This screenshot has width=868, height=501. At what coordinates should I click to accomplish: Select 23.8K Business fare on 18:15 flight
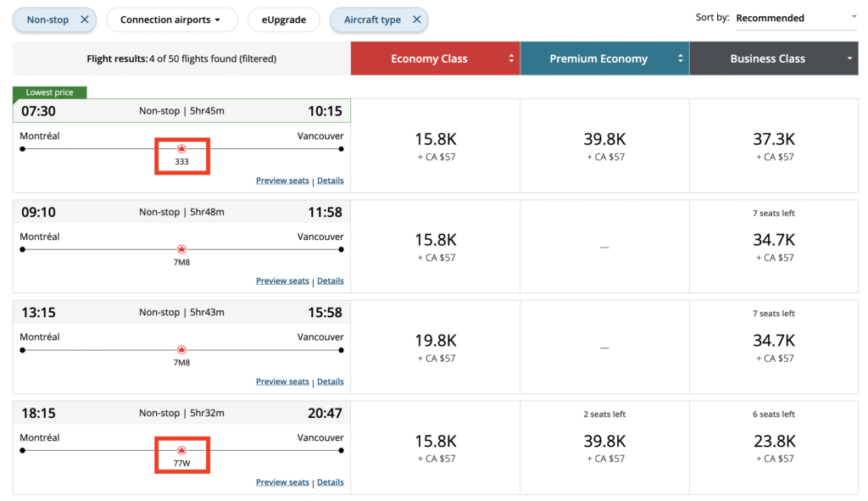click(773, 442)
